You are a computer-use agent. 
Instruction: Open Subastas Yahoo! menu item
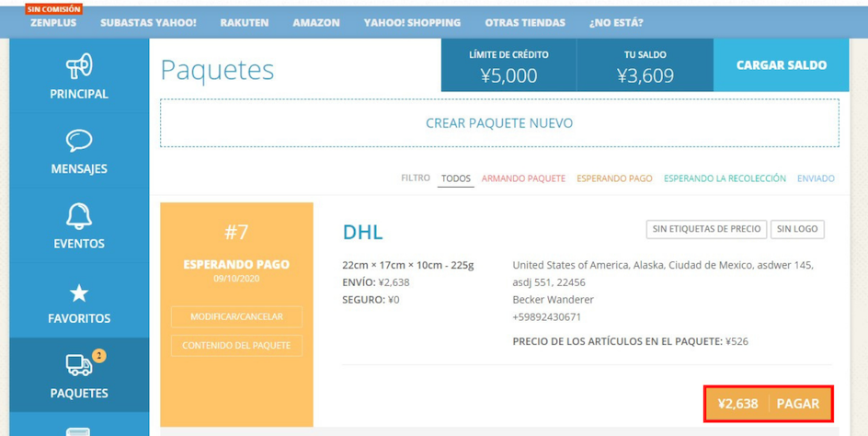click(x=148, y=23)
